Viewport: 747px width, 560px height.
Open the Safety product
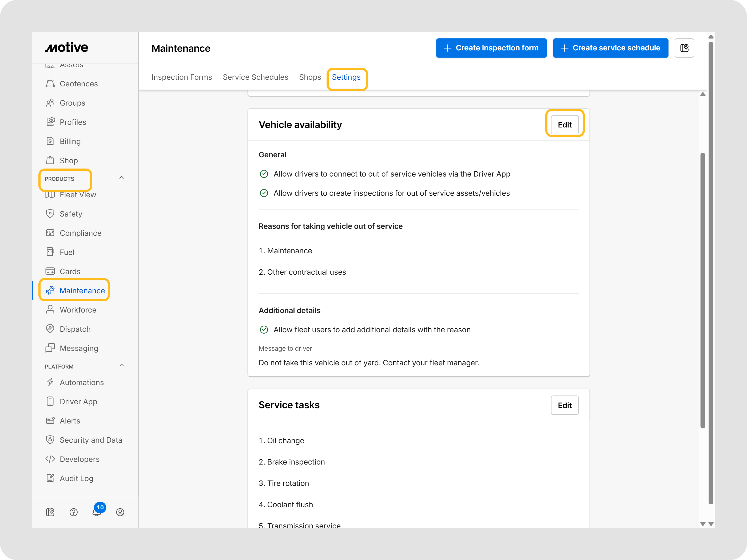(x=64, y=214)
